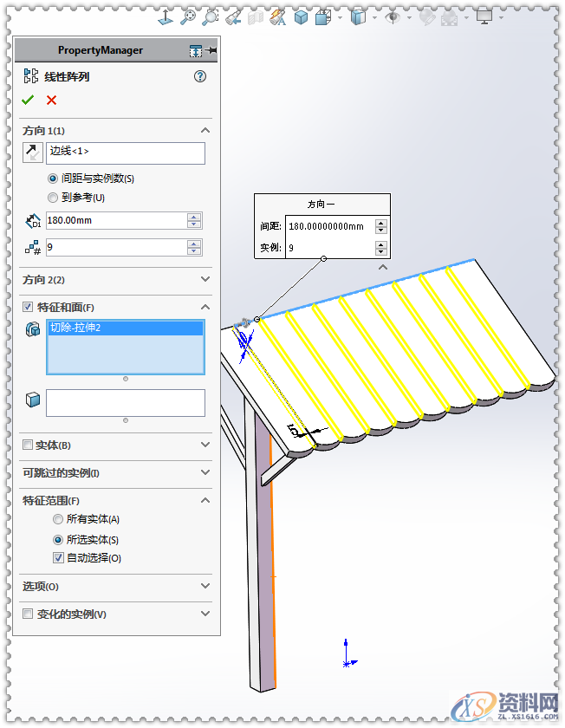Click the reverse direction arrow button
Image resolution: width=565 pixels, height=728 pixels.
click(33, 153)
